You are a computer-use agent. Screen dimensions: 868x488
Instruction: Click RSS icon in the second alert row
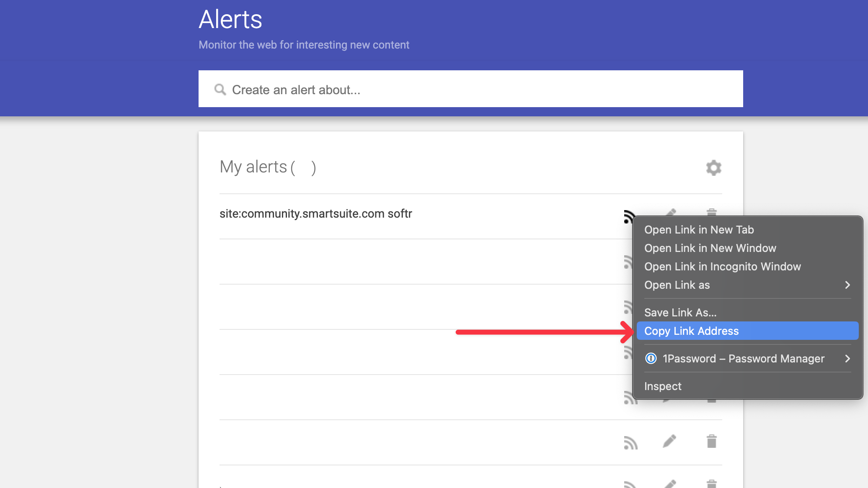[628, 262]
